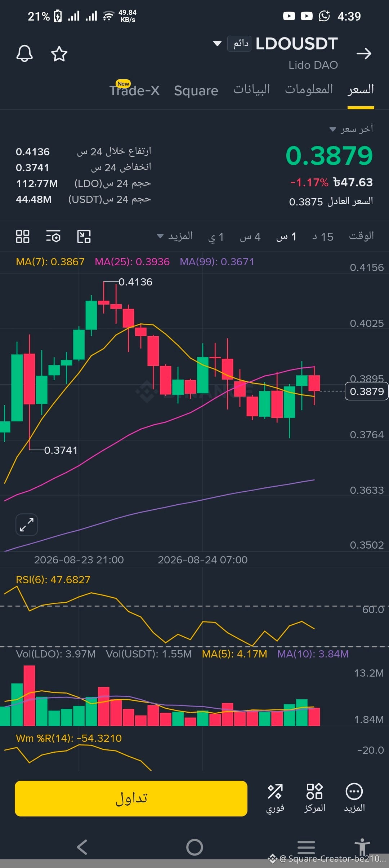
Task: Tap the Lido DAO subtitle
Action: 313,65
